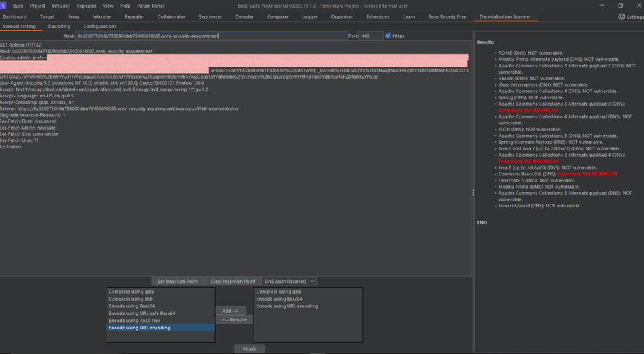Viewport: 644px width, 354px height.
Task: Open the Exploiting sub-tab
Action: click(59, 26)
